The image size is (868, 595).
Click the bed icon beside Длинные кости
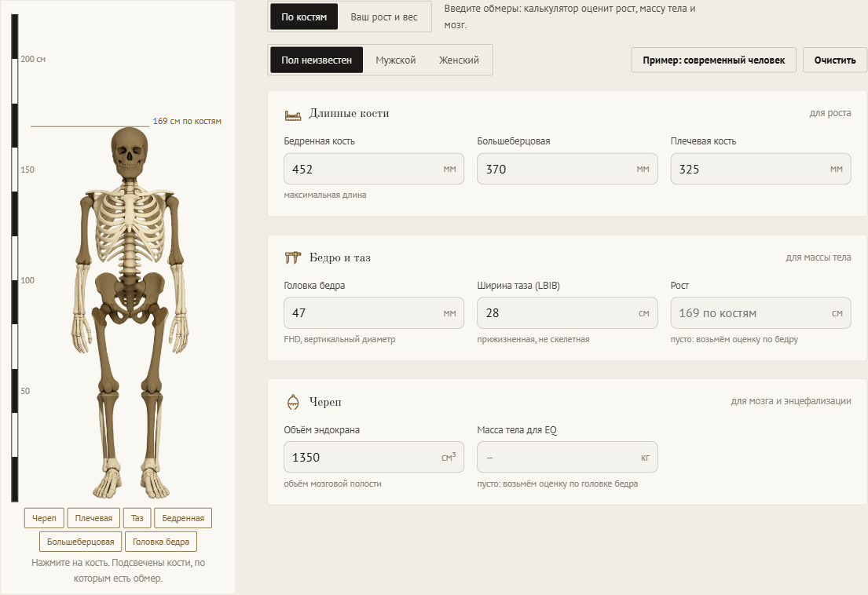(293, 115)
